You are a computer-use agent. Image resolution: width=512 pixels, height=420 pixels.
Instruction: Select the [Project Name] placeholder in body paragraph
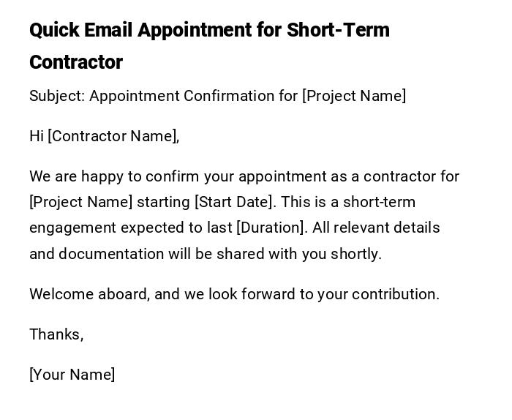click(x=81, y=202)
